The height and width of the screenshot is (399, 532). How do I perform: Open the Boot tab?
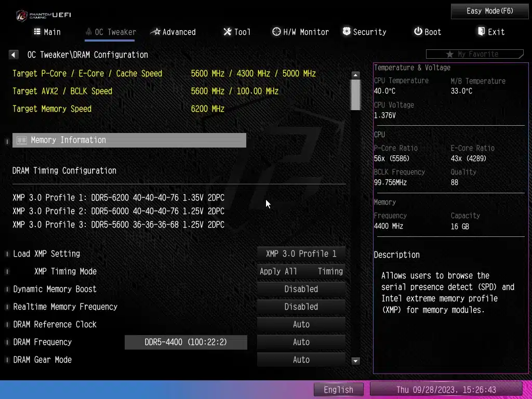click(428, 32)
